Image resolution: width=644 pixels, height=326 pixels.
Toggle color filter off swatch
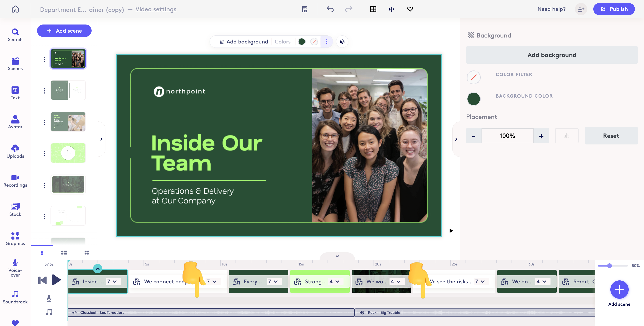coord(473,77)
